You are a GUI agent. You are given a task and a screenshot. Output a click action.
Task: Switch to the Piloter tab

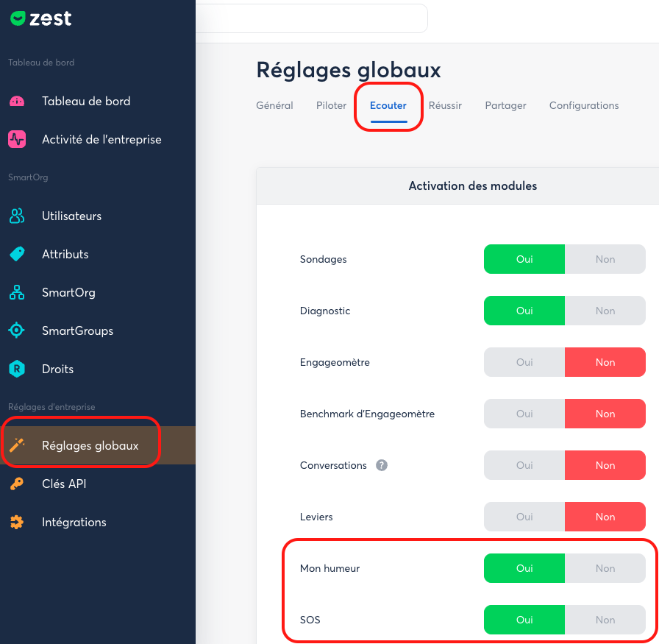(x=331, y=106)
